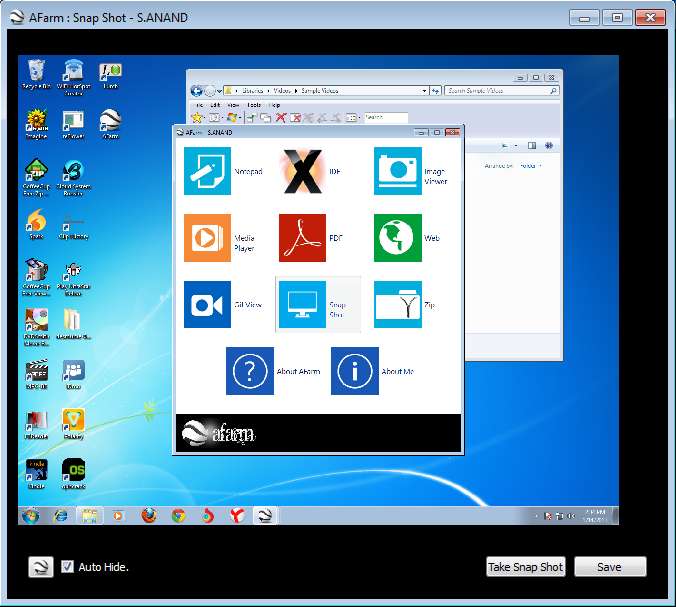Open the View menu in Explorer

tap(233, 105)
